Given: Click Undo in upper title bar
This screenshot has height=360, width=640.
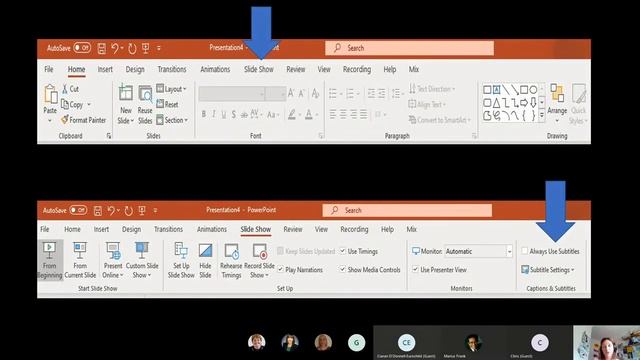Looking at the screenshot, I should pos(115,49).
